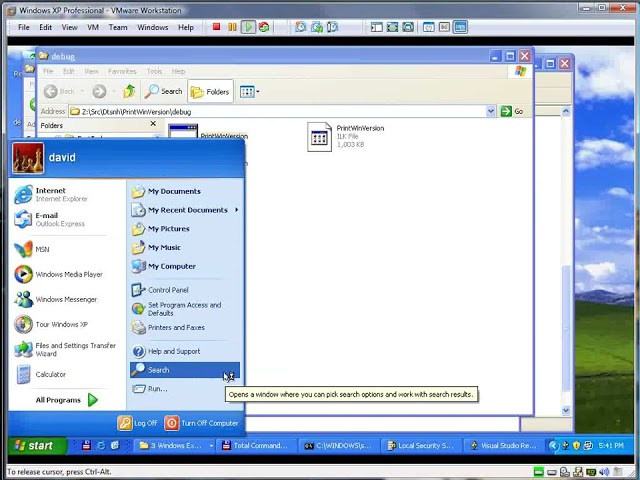Switch to Visual Studio Re... taskbar button
This screenshot has height=480, width=640.
[x=503, y=446]
